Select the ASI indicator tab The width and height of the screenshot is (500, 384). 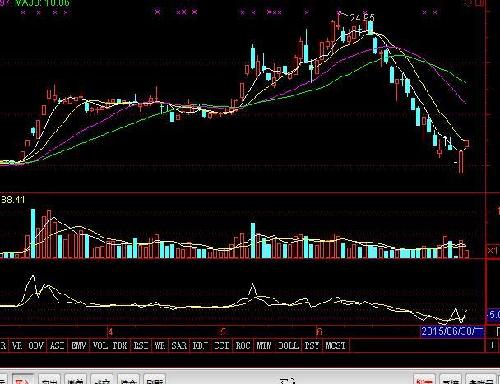57,345
